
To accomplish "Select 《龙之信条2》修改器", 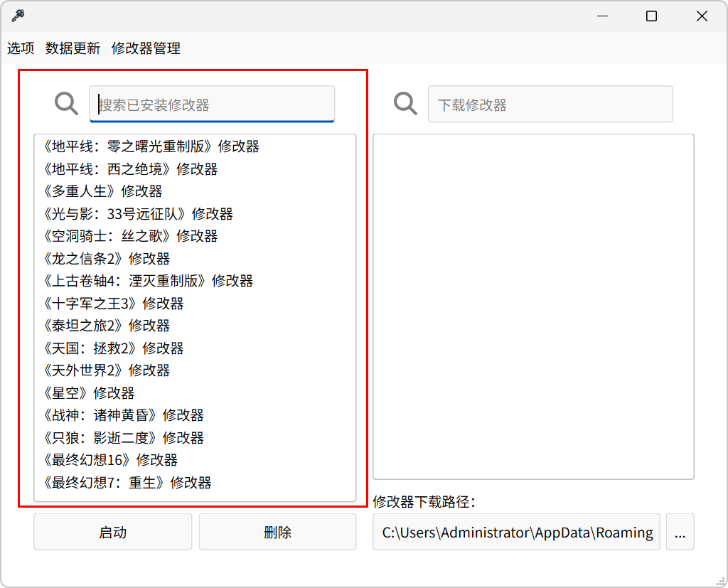I will tap(195, 259).
